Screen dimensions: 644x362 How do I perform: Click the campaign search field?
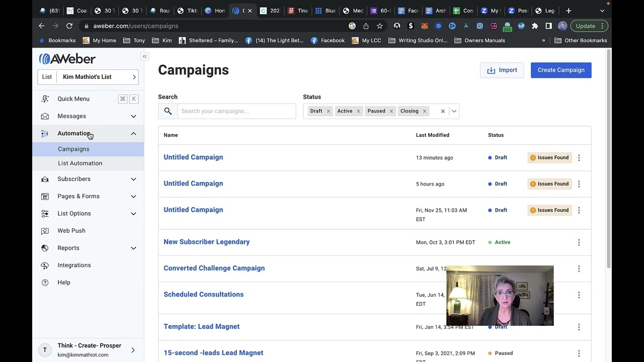pyautogui.click(x=236, y=111)
